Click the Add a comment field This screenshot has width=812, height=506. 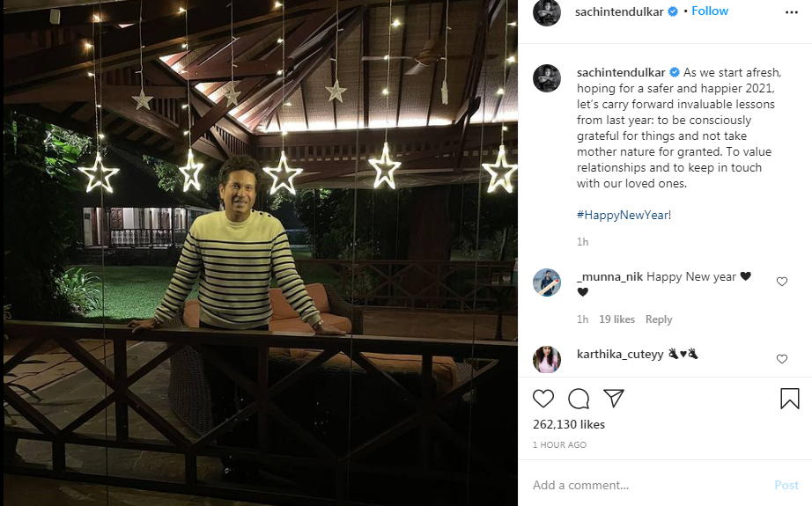(643, 485)
